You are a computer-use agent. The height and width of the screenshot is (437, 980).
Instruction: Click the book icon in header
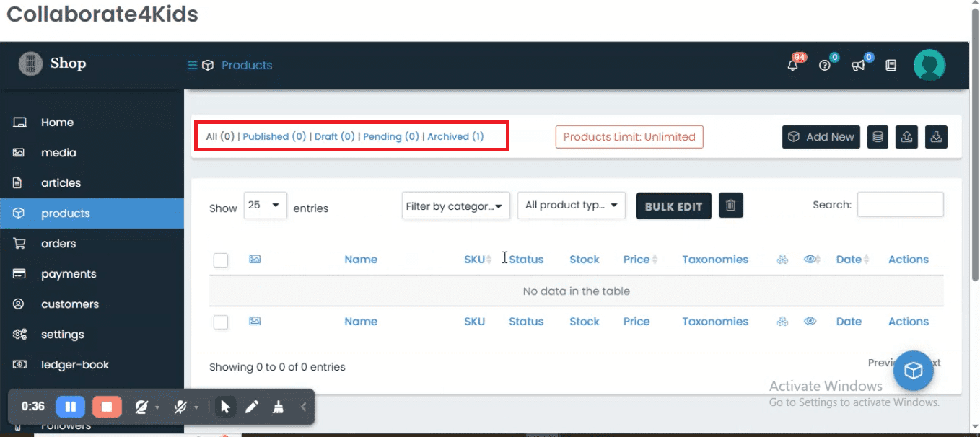891,65
